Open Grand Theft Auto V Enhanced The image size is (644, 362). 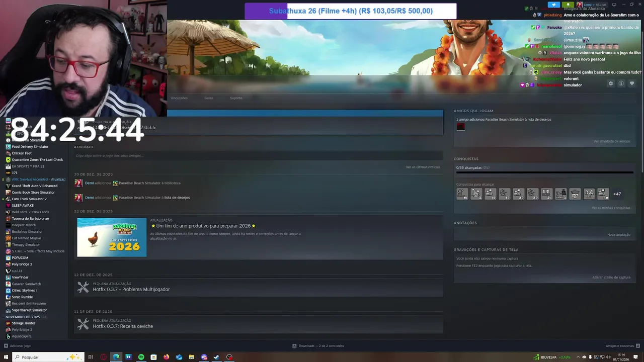[x=34, y=186]
